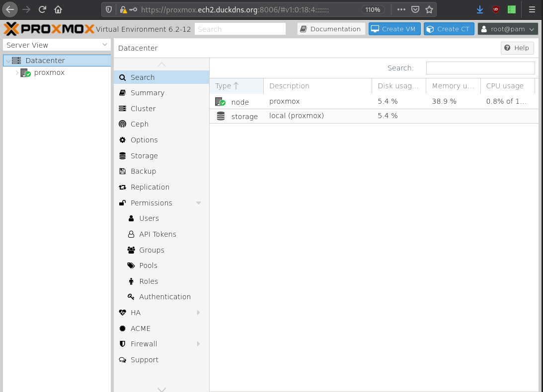543x392 pixels.
Task: Click the Proxmox logo
Action: coord(49,29)
